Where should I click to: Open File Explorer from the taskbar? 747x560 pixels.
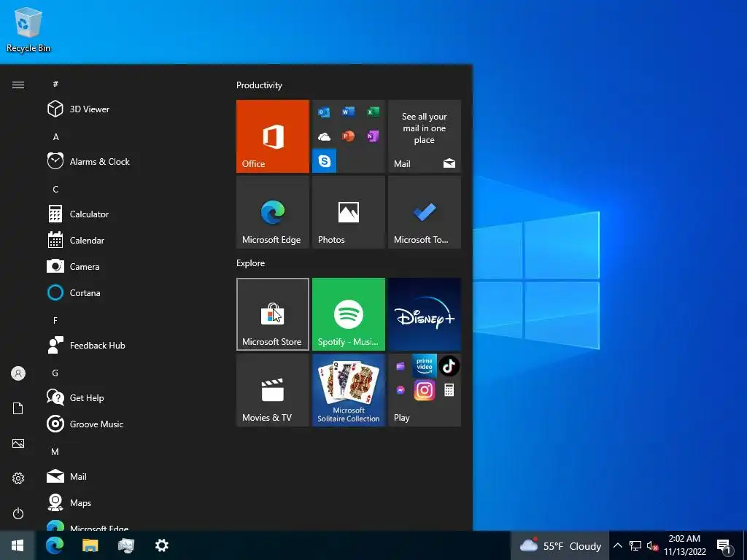(x=90, y=545)
